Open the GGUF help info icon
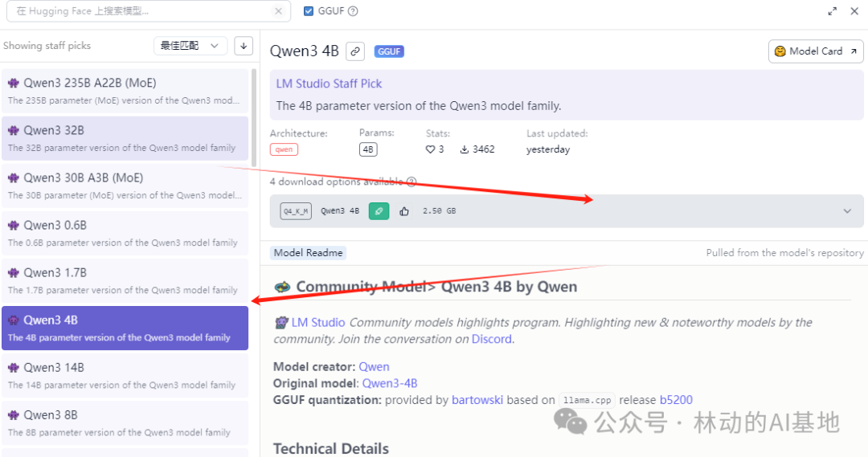 tap(353, 11)
